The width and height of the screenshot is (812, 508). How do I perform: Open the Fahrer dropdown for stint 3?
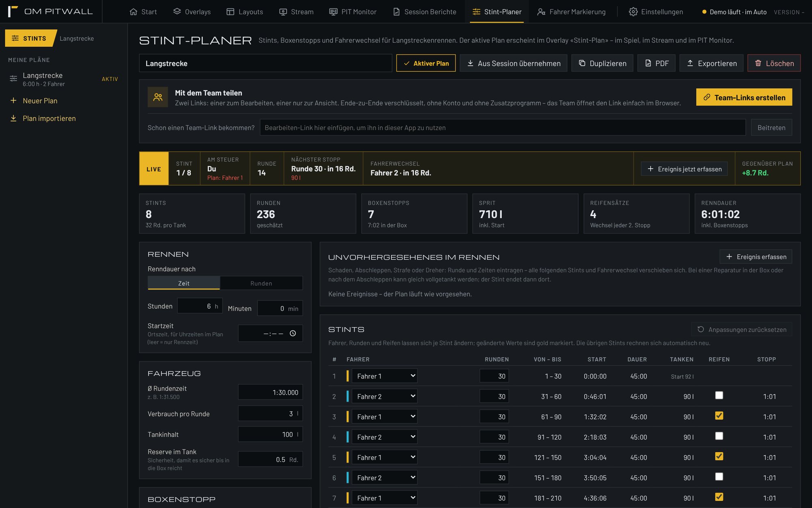384,417
